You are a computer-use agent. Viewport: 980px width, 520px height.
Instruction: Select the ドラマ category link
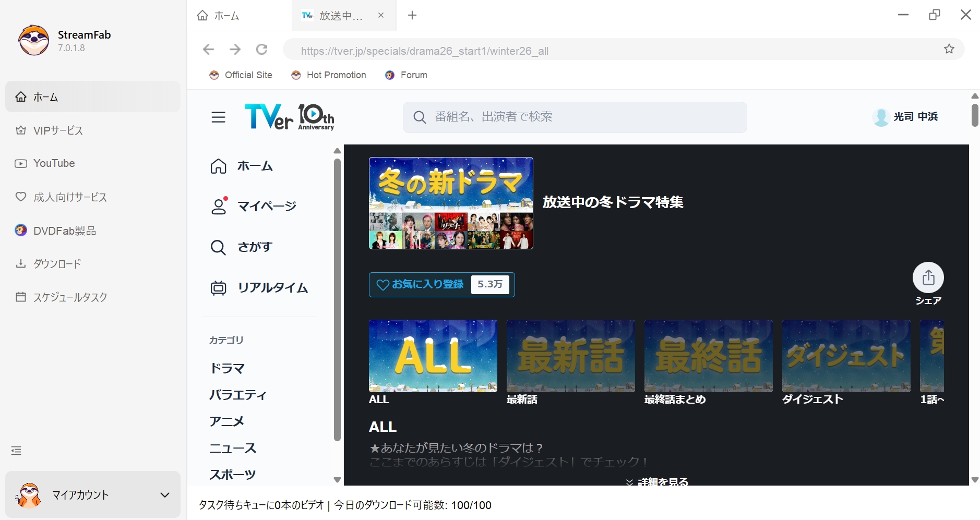click(x=227, y=368)
